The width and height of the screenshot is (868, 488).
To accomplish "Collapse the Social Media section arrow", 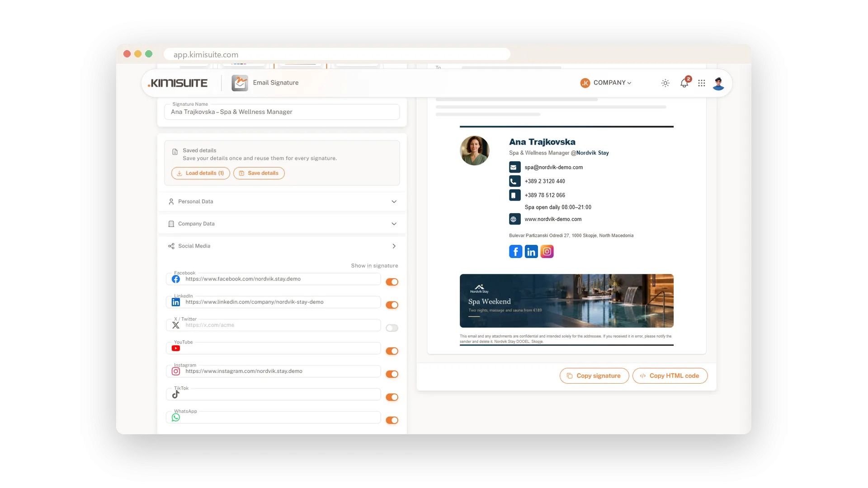I will click(394, 246).
